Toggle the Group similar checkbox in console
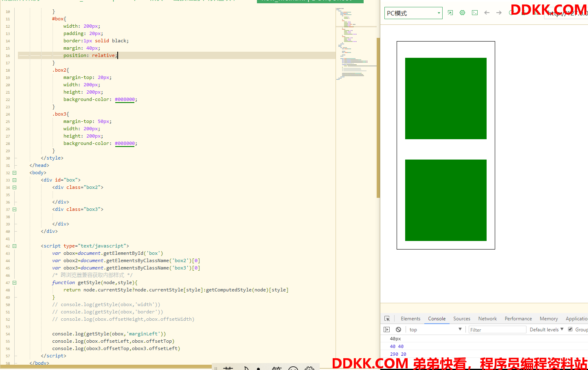The image size is (588, 370). tap(570, 329)
